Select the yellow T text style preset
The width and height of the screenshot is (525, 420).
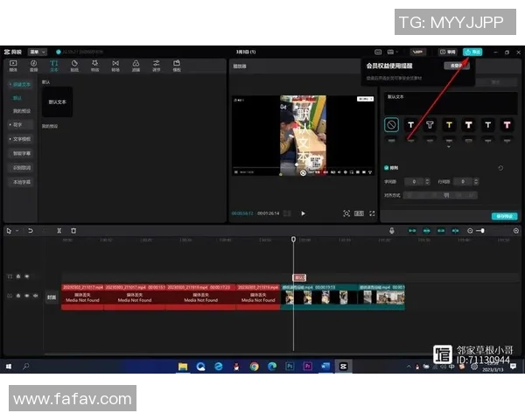pyautogui.click(x=449, y=125)
